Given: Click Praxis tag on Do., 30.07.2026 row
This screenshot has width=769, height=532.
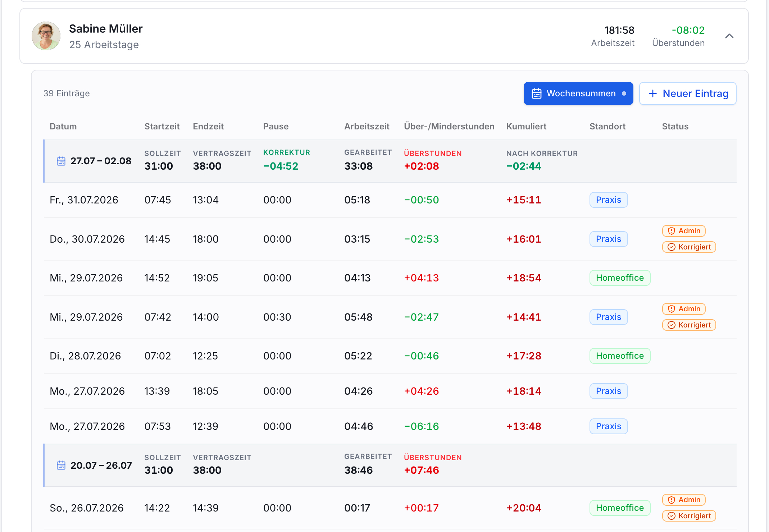Looking at the screenshot, I should point(608,239).
